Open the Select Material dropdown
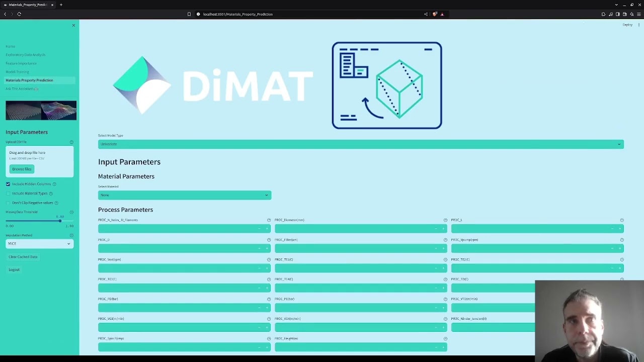The image size is (644, 362). (185, 195)
